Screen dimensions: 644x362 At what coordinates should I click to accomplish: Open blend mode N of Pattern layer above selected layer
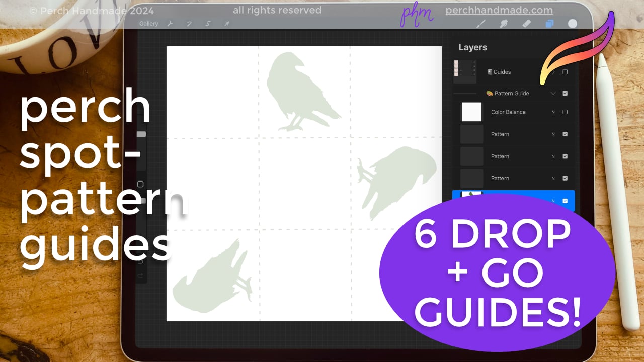(553, 178)
